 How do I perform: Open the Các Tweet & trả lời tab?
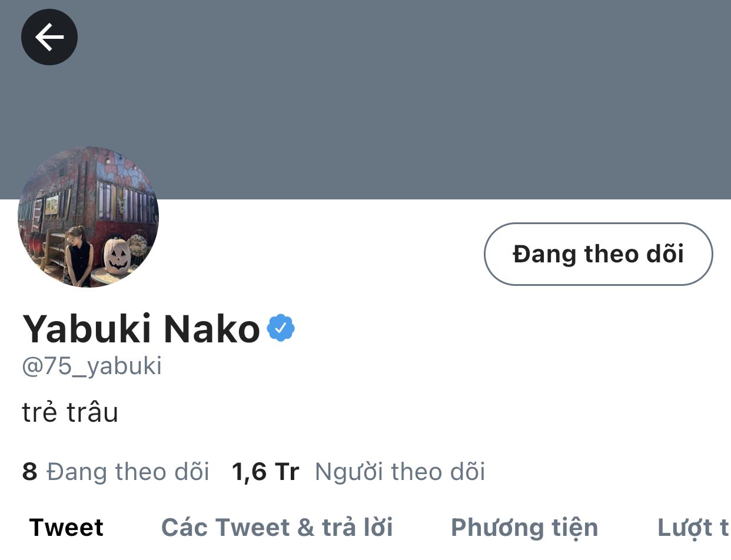[x=277, y=528]
